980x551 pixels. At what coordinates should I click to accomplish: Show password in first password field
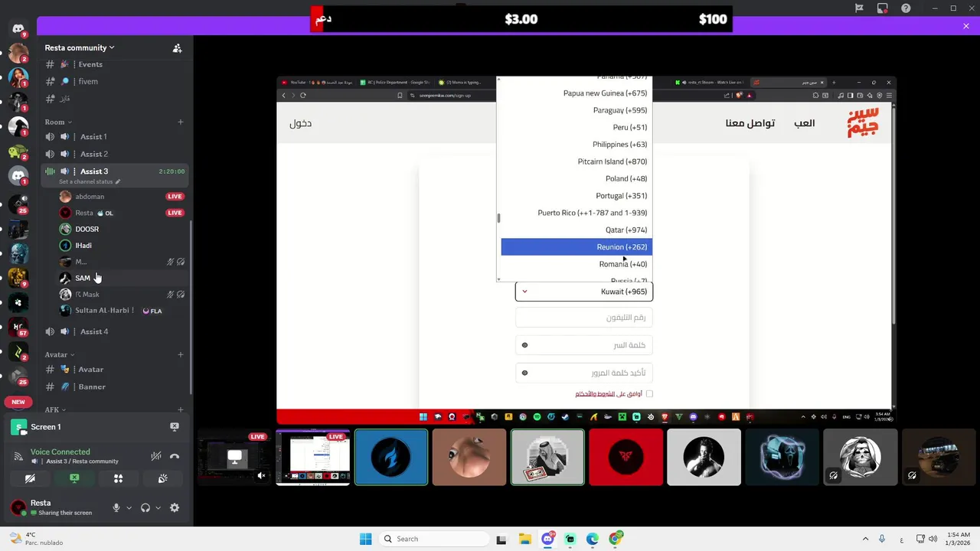point(524,345)
